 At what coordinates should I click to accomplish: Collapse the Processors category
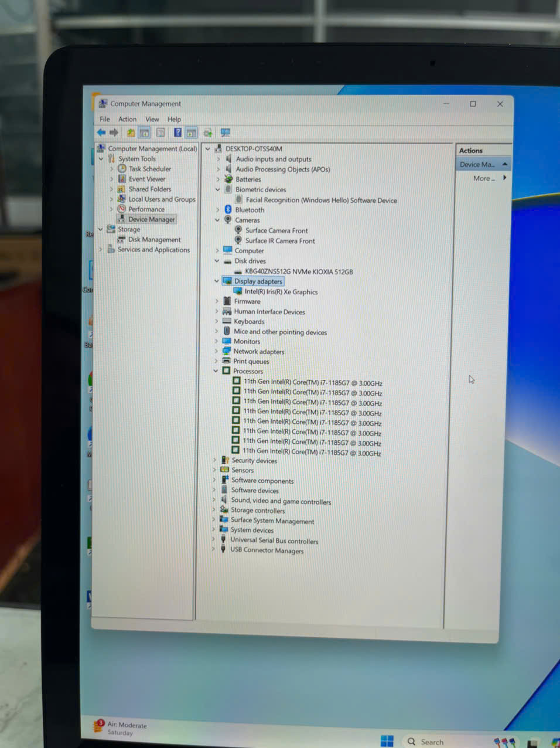216,371
